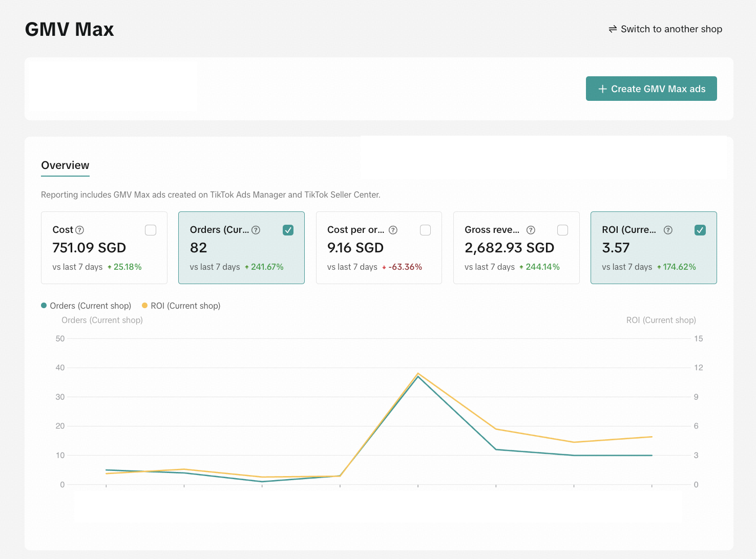Enable the Cost metric checkbox
Screen dimensions: 756x559
point(151,230)
